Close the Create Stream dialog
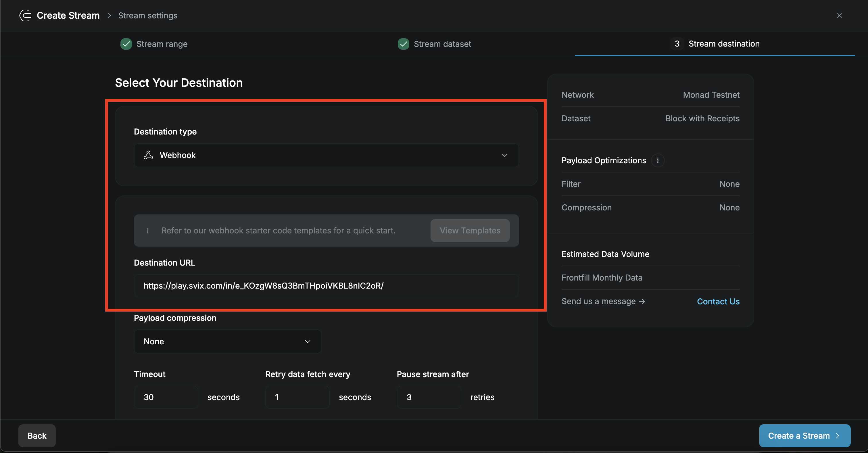 (839, 16)
